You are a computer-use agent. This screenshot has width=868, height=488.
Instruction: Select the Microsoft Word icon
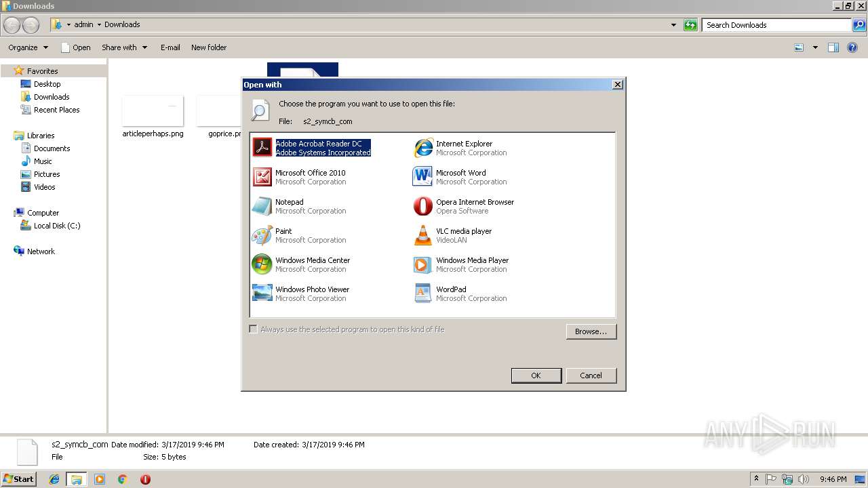(422, 176)
